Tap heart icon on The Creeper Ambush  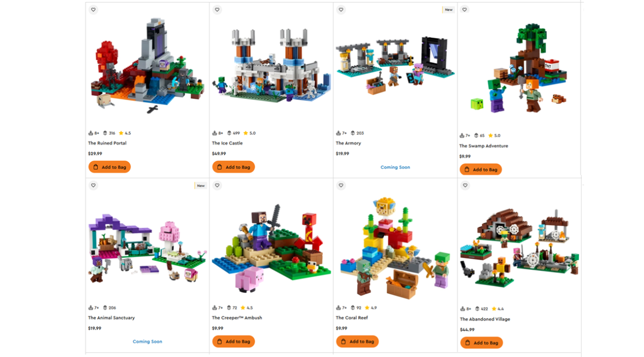coord(218,185)
